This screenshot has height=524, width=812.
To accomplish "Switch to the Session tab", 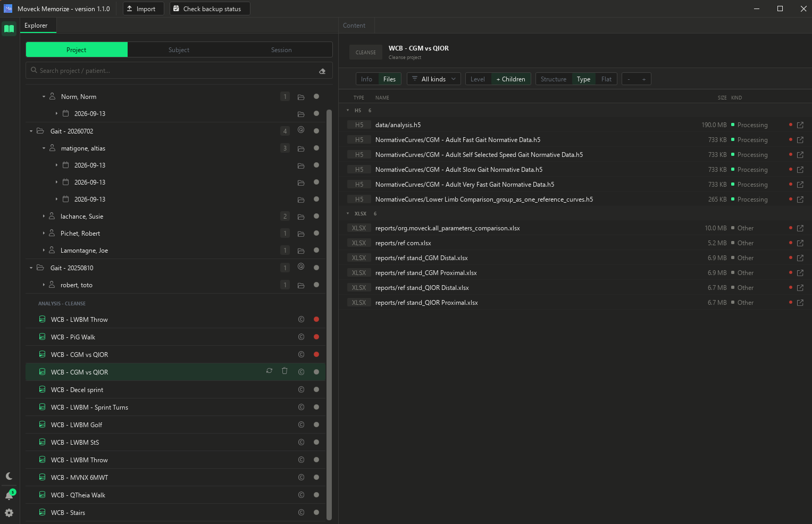I will 281,50.
